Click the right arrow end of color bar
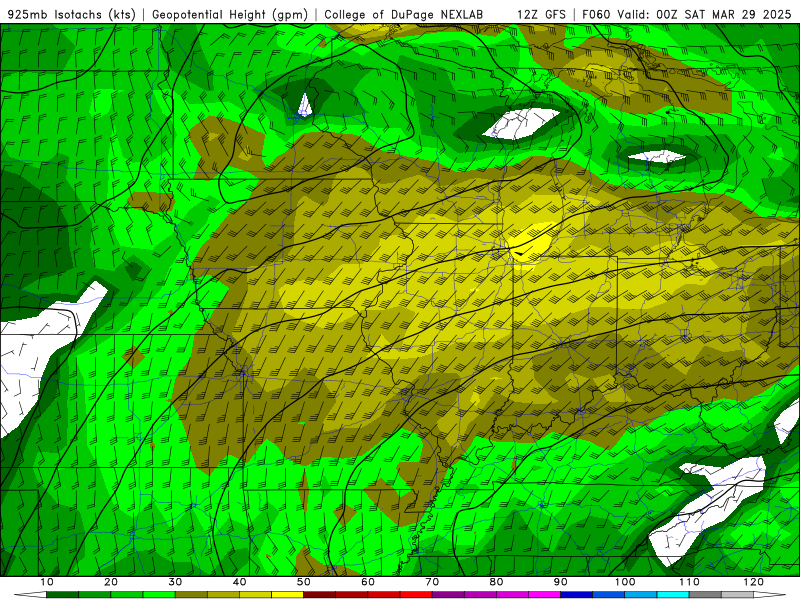The width and height of the screenshot is (800, 600). pyautogui.click(x=770, y=595)
